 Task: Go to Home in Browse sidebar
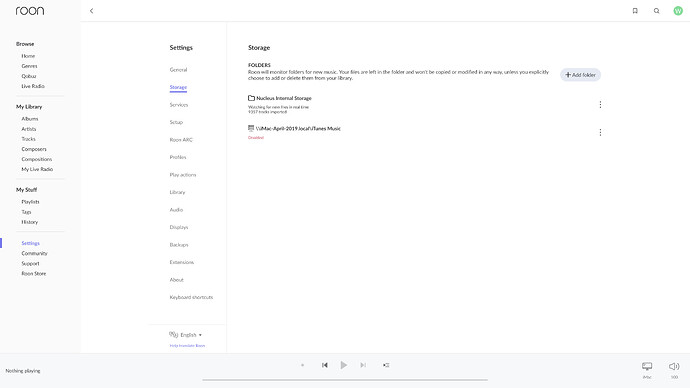point(28,56)
